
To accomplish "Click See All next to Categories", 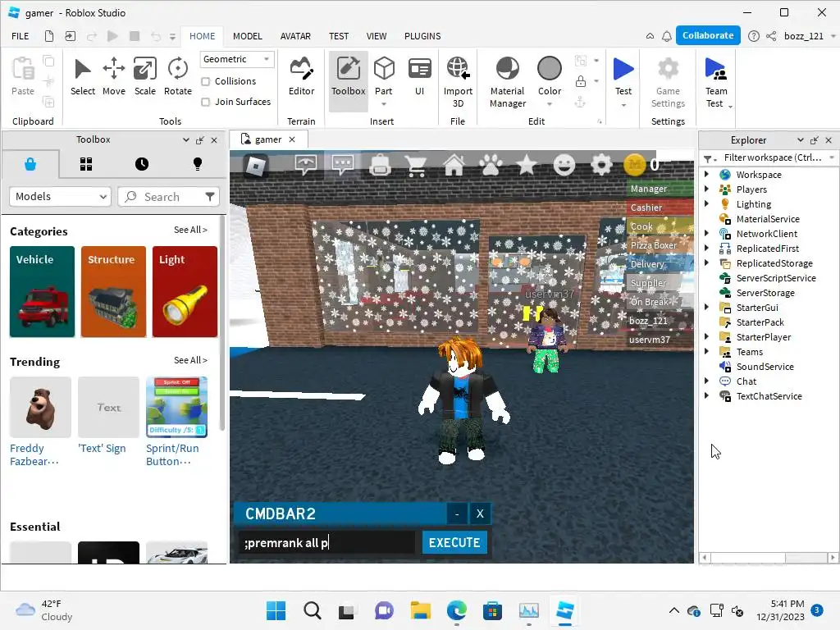I will tap(190, 230).
